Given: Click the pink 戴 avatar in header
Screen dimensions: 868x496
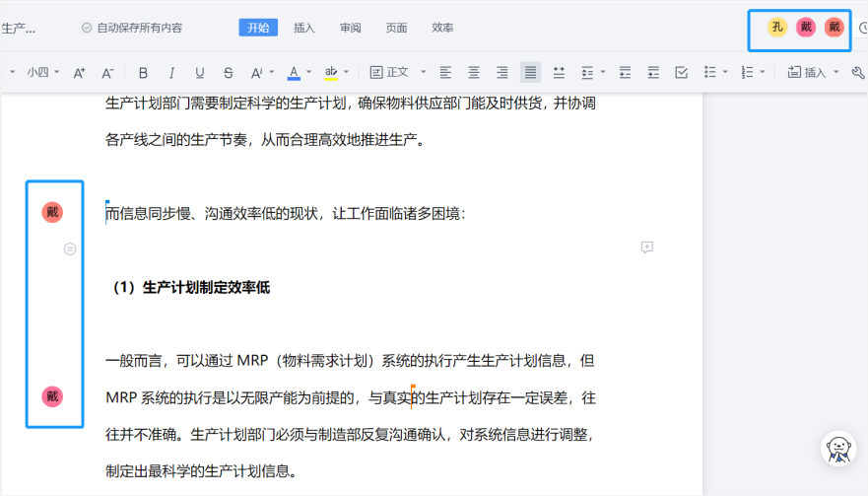Looking at the screenshot, I should pos(806,28).
